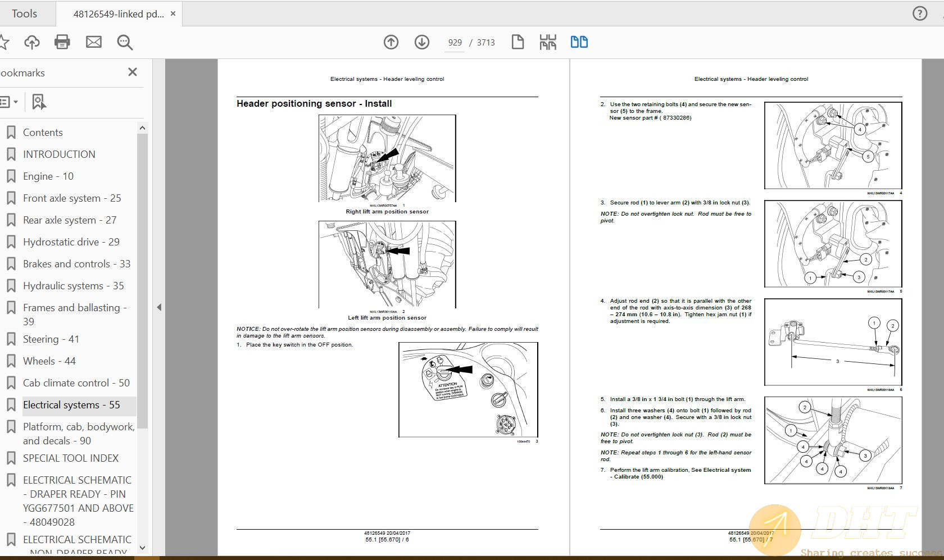This screenshot has width=944, height=560.
Task: Open the Contents bookmark
Action: click(43, 133)
